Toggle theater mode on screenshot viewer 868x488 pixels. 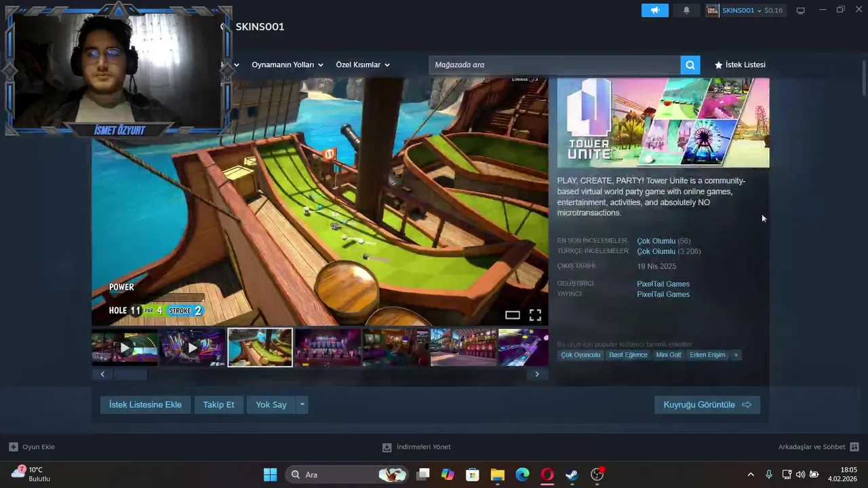(513, 315)
